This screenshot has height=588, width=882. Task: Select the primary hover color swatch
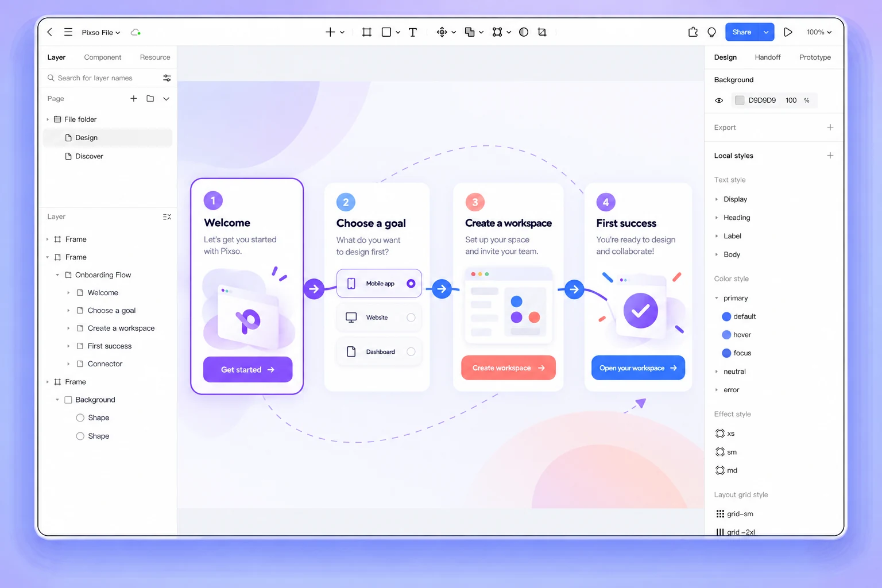726,335
